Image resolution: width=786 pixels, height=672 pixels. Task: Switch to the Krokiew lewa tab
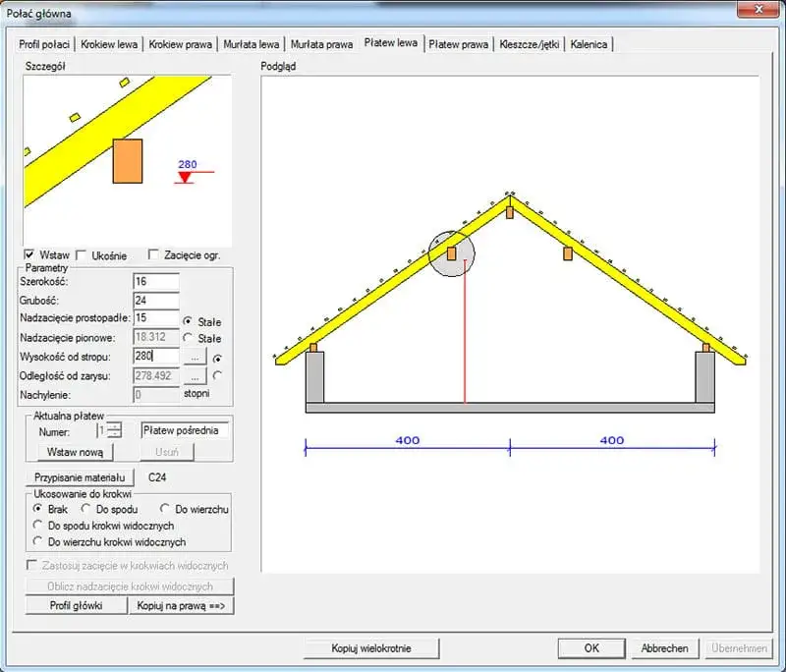[109, 44]
